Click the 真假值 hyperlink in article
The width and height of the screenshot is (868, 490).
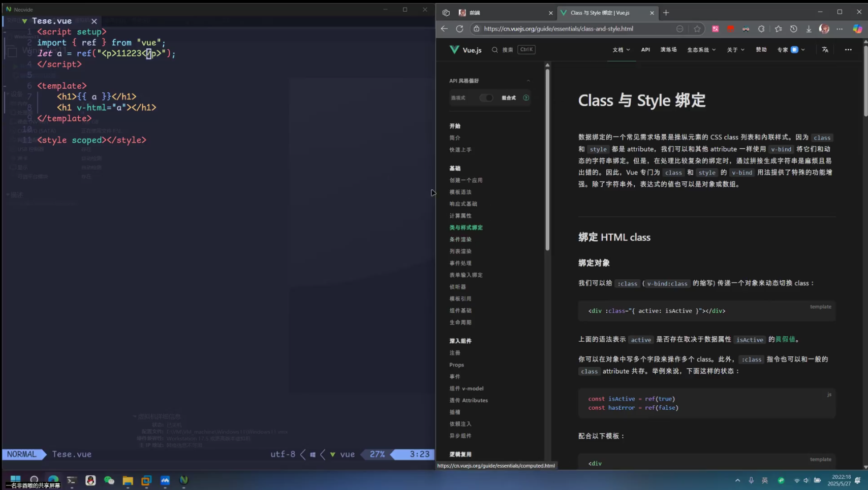point(785,339)
